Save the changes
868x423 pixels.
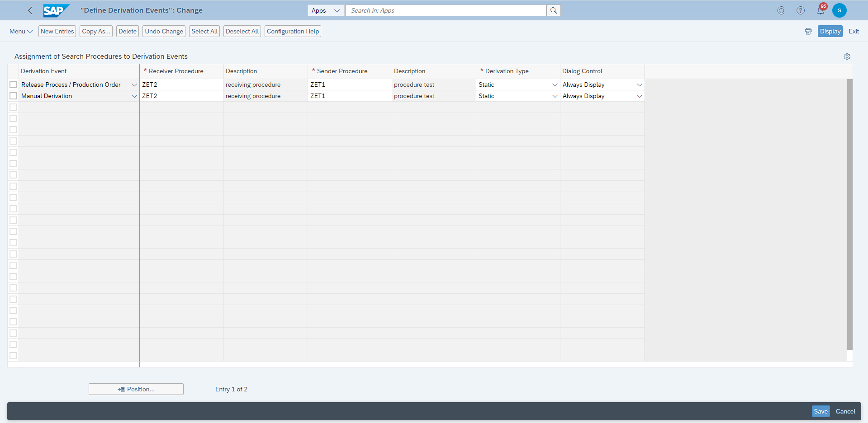[821, 411]
